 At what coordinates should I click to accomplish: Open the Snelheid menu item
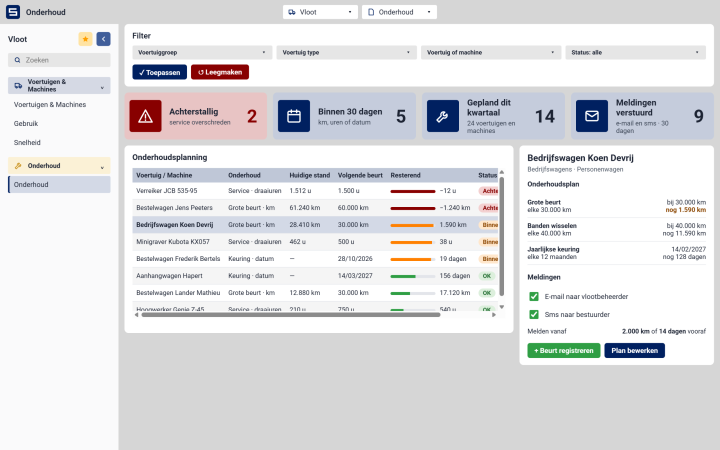coord(59,142)
